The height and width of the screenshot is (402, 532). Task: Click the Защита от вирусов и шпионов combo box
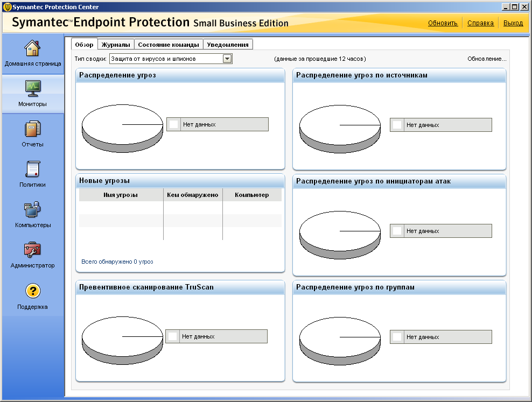(171, 59)
